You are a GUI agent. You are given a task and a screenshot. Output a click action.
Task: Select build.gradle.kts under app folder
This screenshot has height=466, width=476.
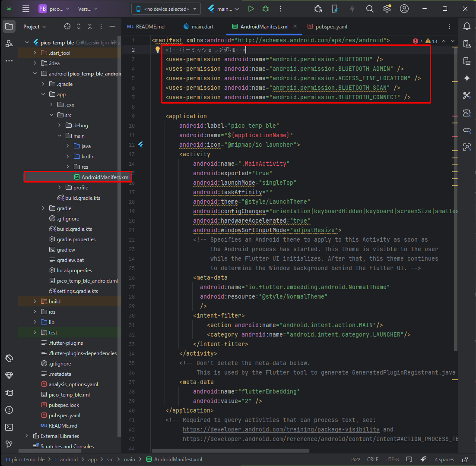click(83, 198)
